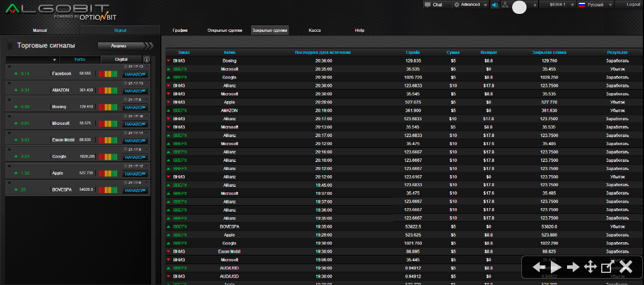Switch to the Manual tab
This screenshot has width=644, height=285.
(x=40, y=30)
